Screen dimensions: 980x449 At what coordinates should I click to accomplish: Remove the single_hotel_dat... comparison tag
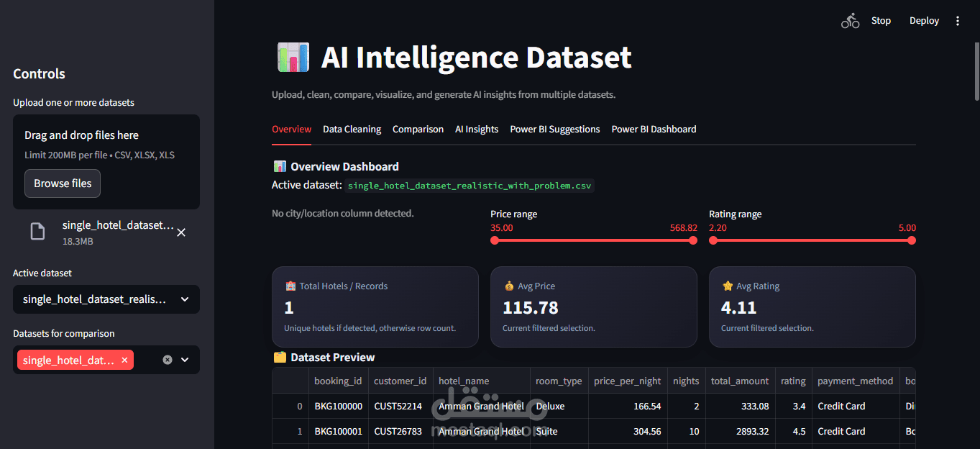pos(124,360)
